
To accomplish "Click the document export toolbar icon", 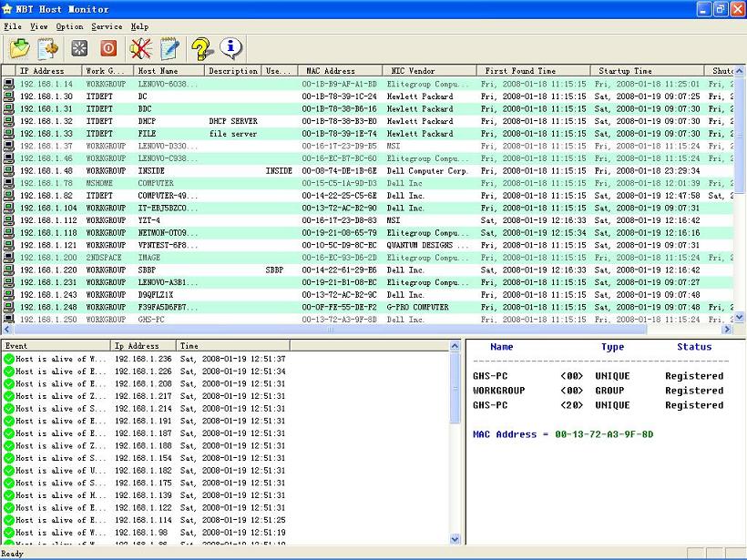I will tap(47, 48).
